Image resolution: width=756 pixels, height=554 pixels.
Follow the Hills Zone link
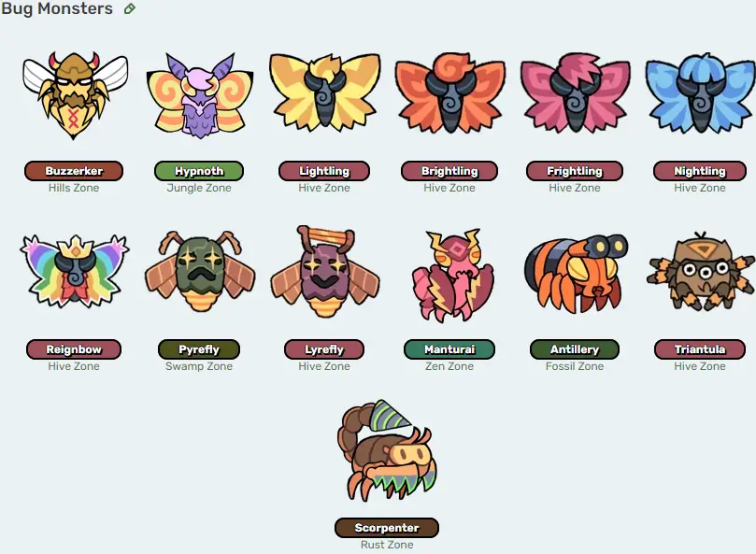tap(74, 188)
